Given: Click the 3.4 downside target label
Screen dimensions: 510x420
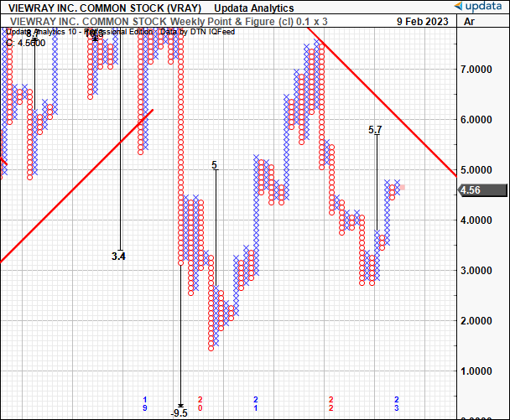Looking at the screenshot, I should pyautogui.click(x=118, y=257).
